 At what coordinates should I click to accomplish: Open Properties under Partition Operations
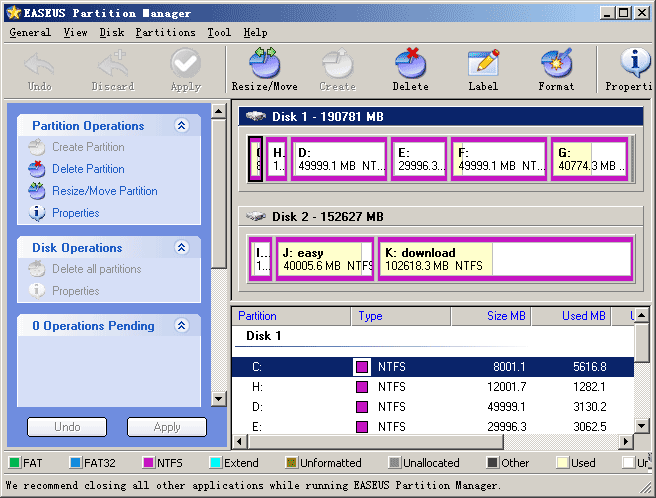[75, 213]
